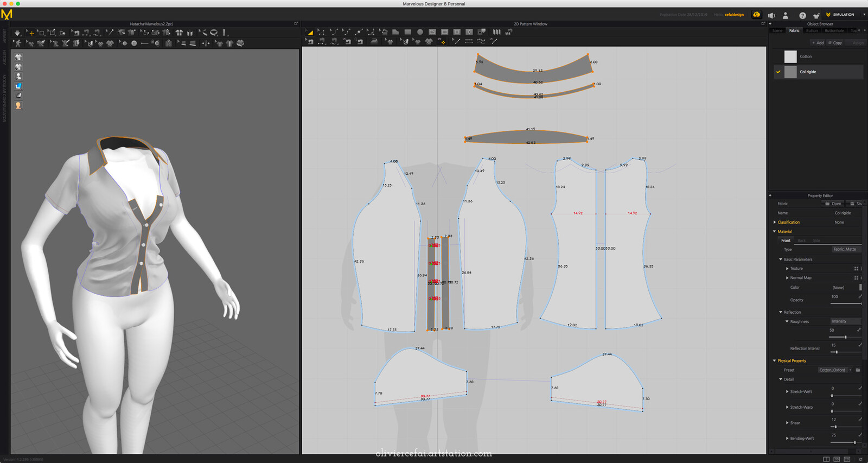Select the Edit Curve Point tool

tap(347, 33)
